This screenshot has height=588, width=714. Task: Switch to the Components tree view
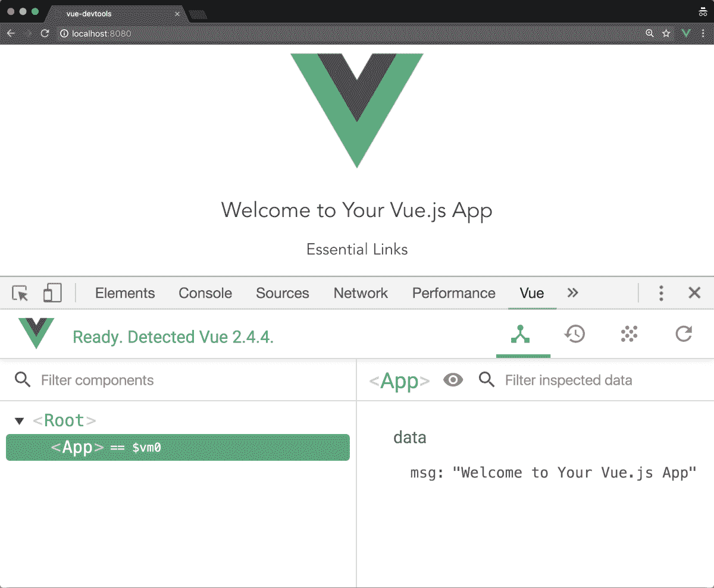coord(521,335)
